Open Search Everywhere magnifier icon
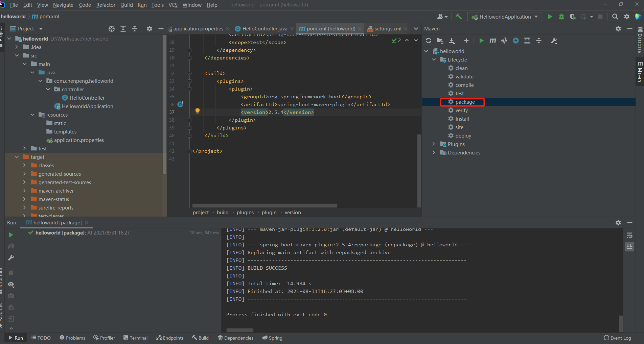Screen dimensions: 644x344 pos(615,17)
